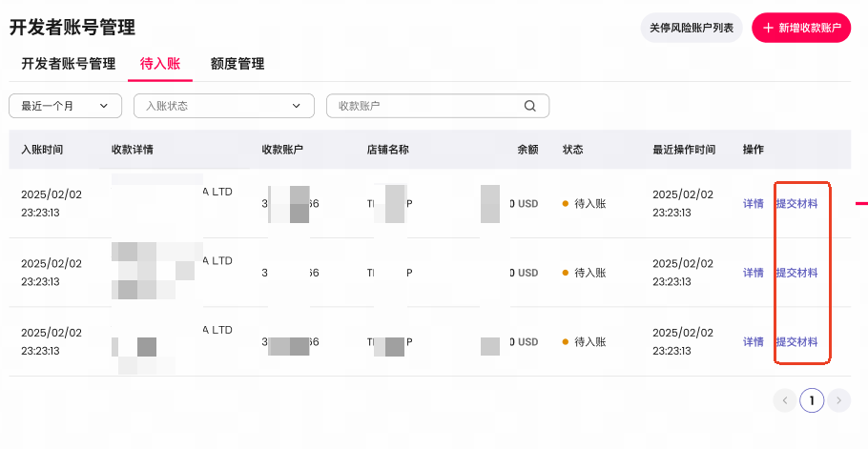The image size is (868, 449).
Task: Click 提交材料 link in second row
Action: click(796, 273)
